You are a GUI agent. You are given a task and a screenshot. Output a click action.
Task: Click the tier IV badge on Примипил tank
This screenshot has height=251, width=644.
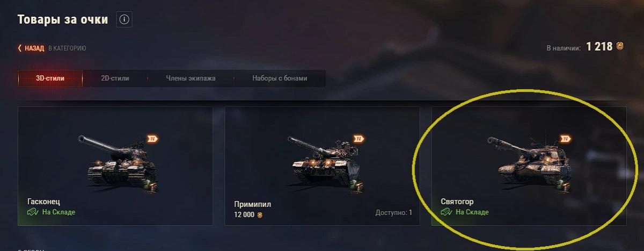[359, 139]
